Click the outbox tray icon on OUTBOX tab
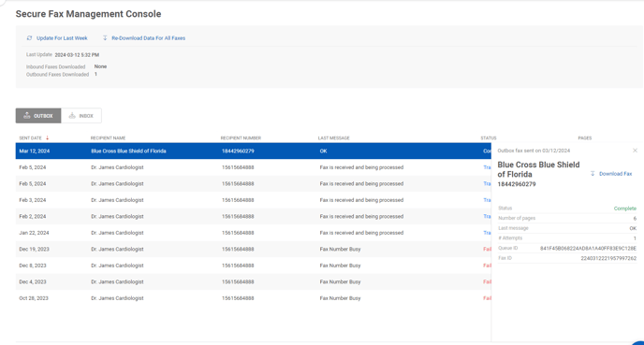The height and width of the screenshot is (345, 644). pyautogui.click(x=27, y=116)
